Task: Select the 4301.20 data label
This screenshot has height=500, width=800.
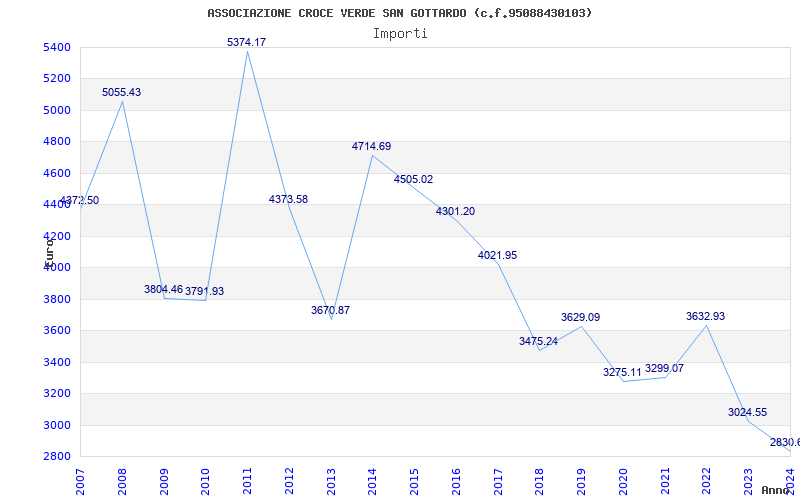Action: click(x=455, y=211)
